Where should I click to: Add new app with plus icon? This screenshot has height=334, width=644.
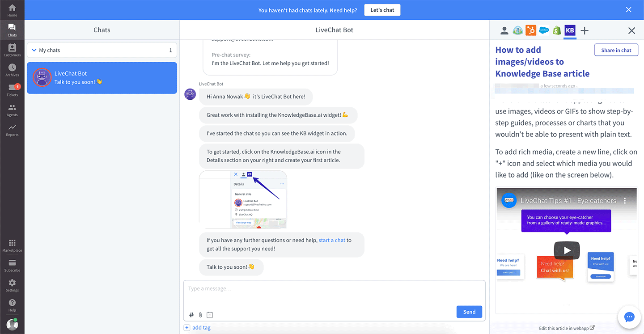tap(585, 30)
